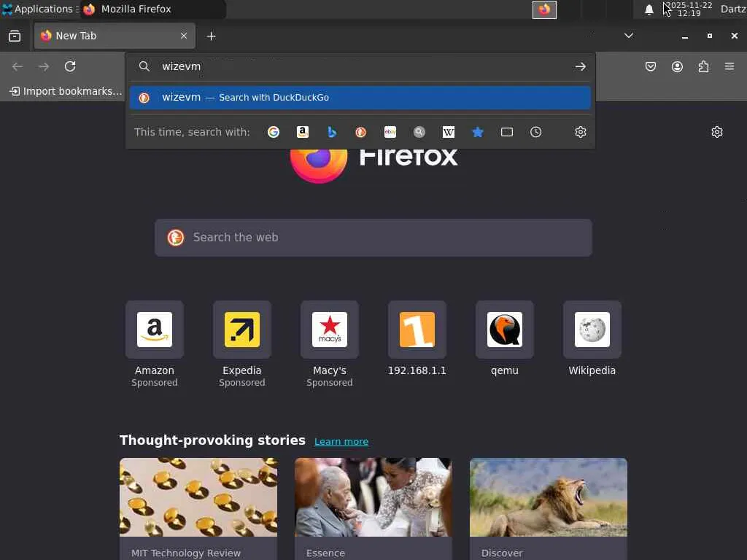Image resolution: width=747 pixels, height=560 pixels.
Task: Personalize new tab via gear icon
Action: (x=717, y=132)
